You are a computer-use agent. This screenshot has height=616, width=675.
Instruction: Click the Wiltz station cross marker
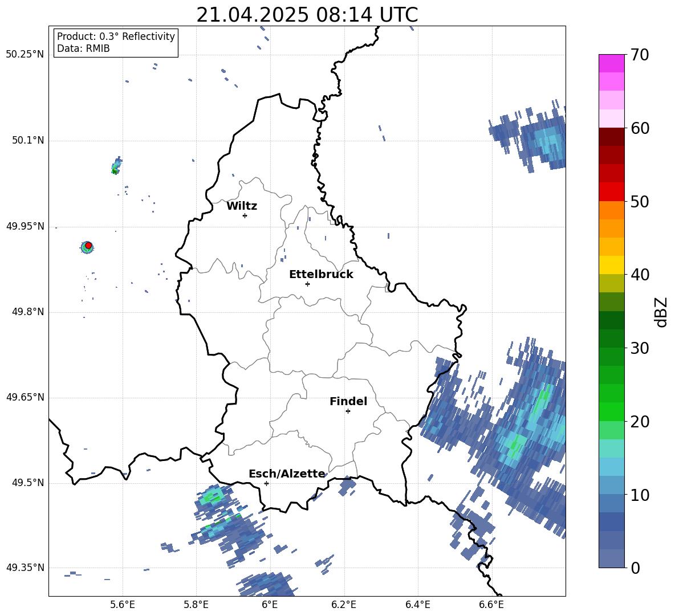pos(245,215)
